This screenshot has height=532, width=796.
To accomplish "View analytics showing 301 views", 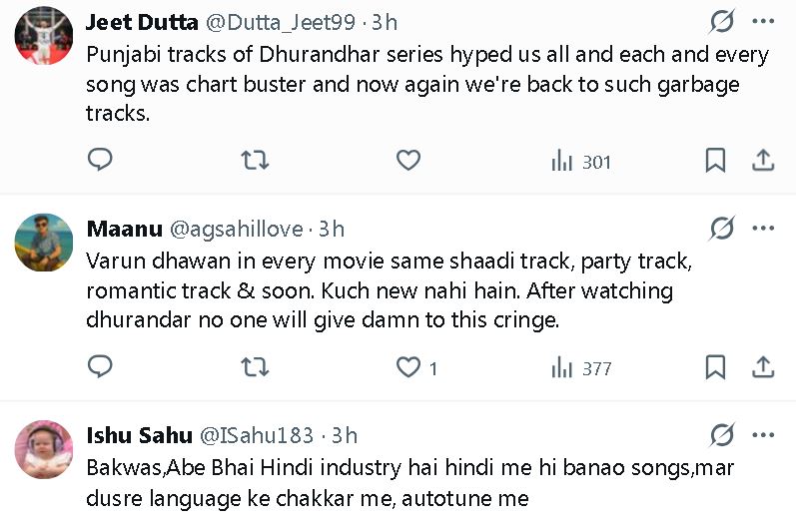I will click(x=581, y=162).
